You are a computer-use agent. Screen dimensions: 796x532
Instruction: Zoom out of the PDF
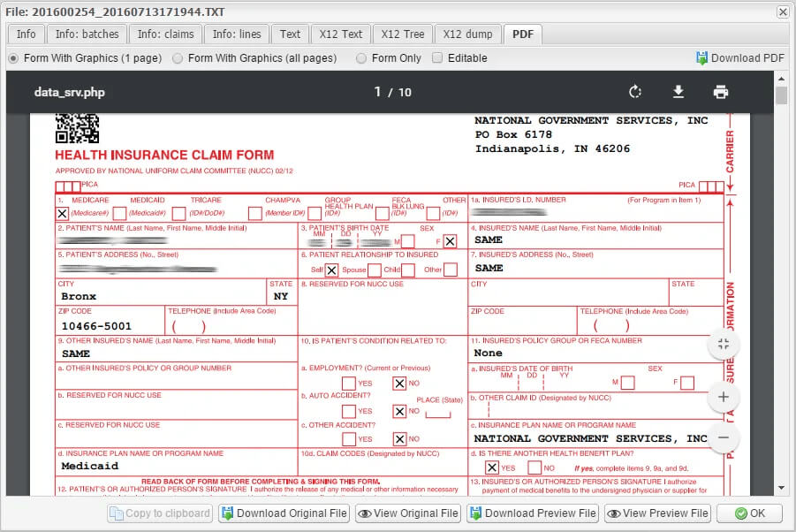pyautogui.click(x=724, y=437)
